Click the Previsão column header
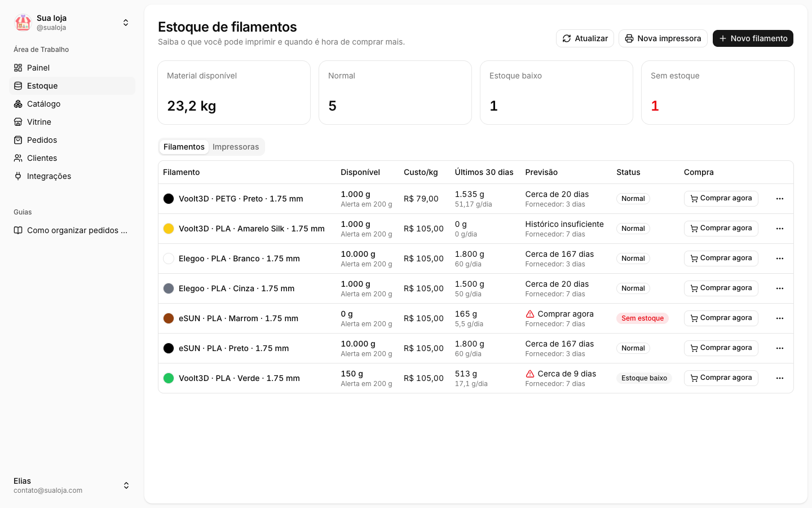Screen dimensions: 812x508 (541, 172)
